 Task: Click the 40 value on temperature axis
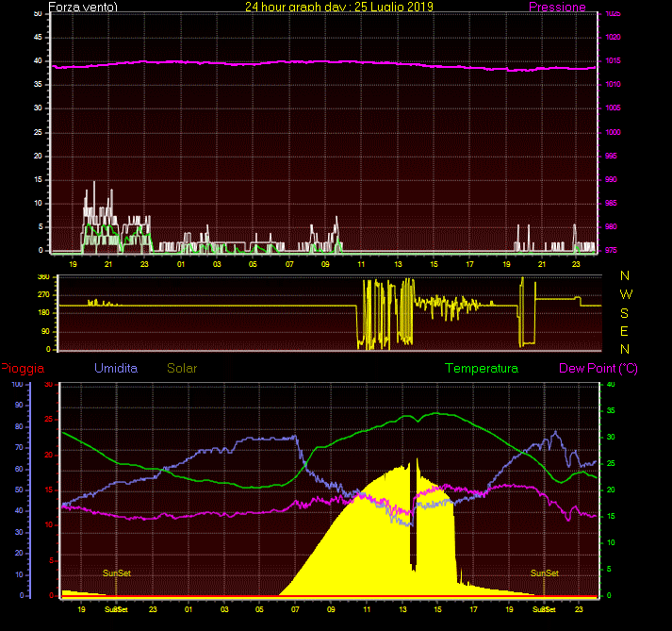click(x=609, y=385)
